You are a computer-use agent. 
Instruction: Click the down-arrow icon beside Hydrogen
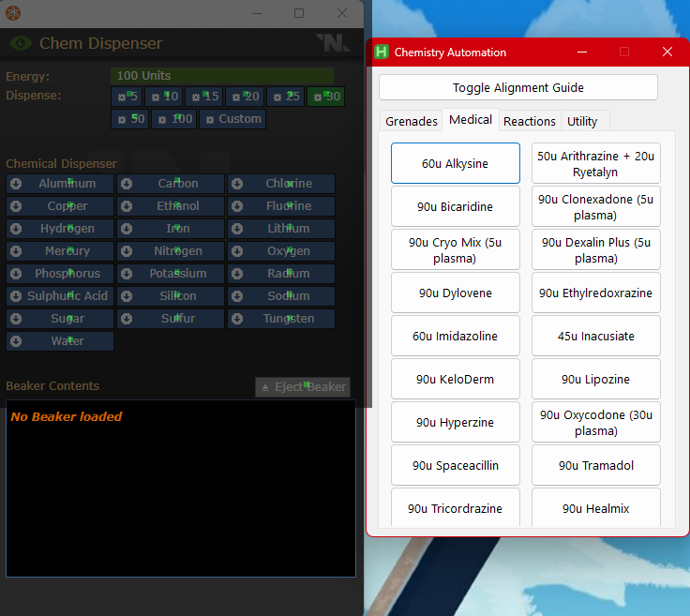16,229
